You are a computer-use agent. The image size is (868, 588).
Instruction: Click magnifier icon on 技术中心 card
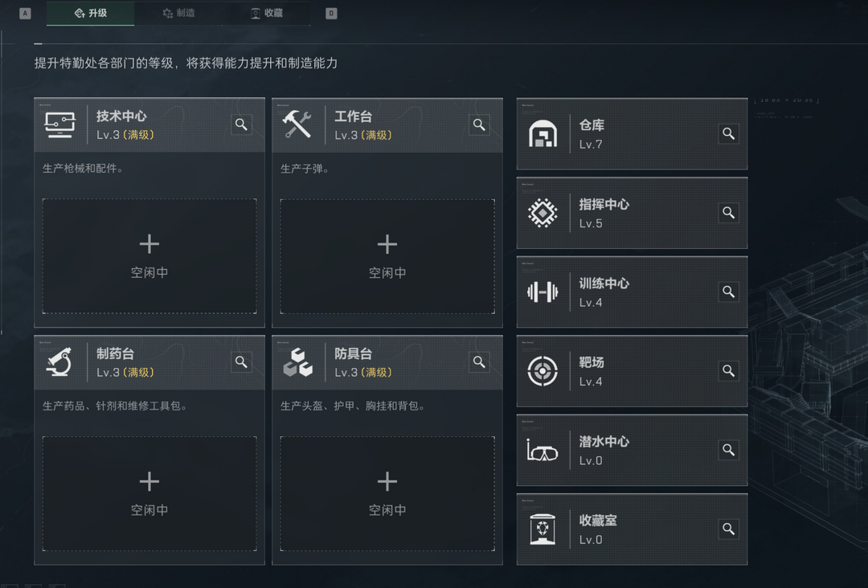[241, 125]
